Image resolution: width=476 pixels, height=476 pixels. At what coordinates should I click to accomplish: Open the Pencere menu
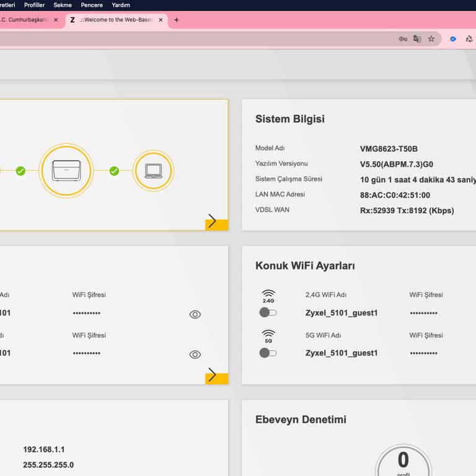click(x=92, y=5)
